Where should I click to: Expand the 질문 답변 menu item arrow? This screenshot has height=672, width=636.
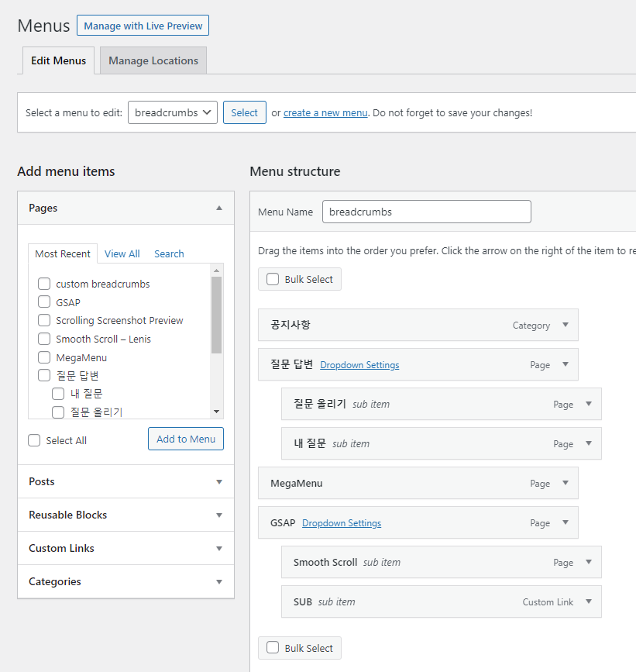coord(566,364)
